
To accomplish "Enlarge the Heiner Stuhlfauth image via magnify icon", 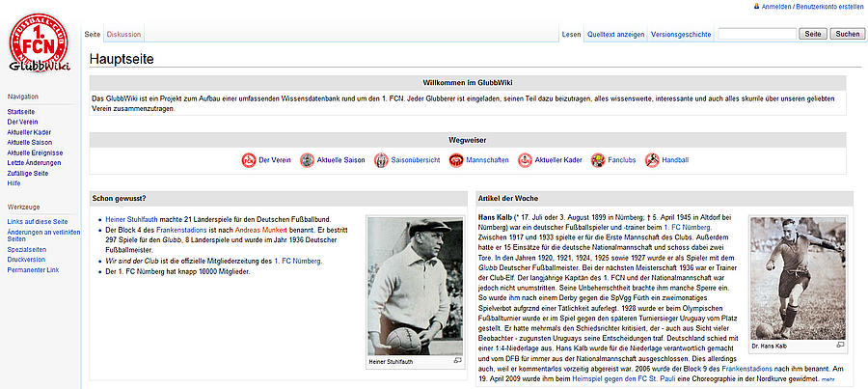I will (457, 361).
